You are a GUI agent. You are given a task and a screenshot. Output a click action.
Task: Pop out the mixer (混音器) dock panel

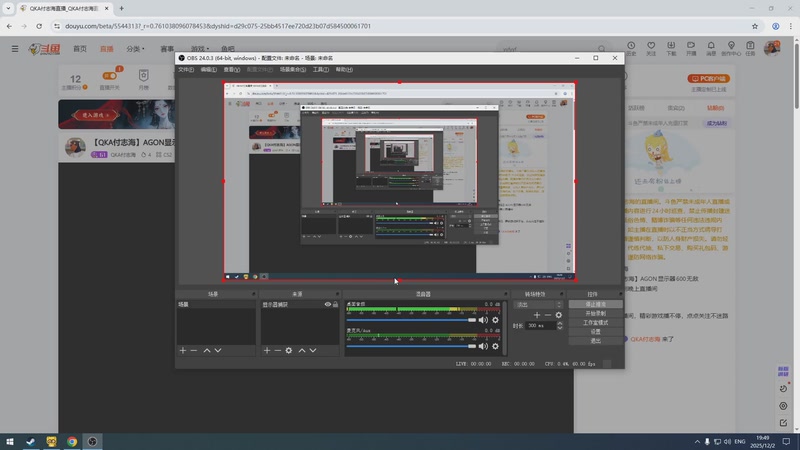coord(506,294)
